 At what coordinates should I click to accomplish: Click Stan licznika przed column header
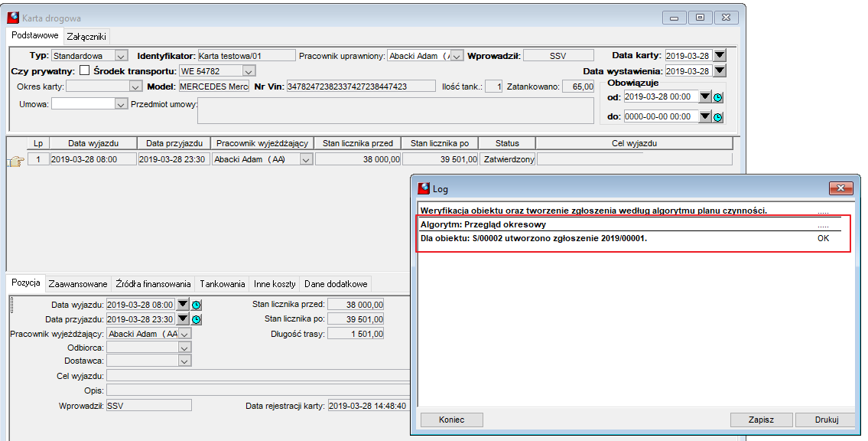358,143
